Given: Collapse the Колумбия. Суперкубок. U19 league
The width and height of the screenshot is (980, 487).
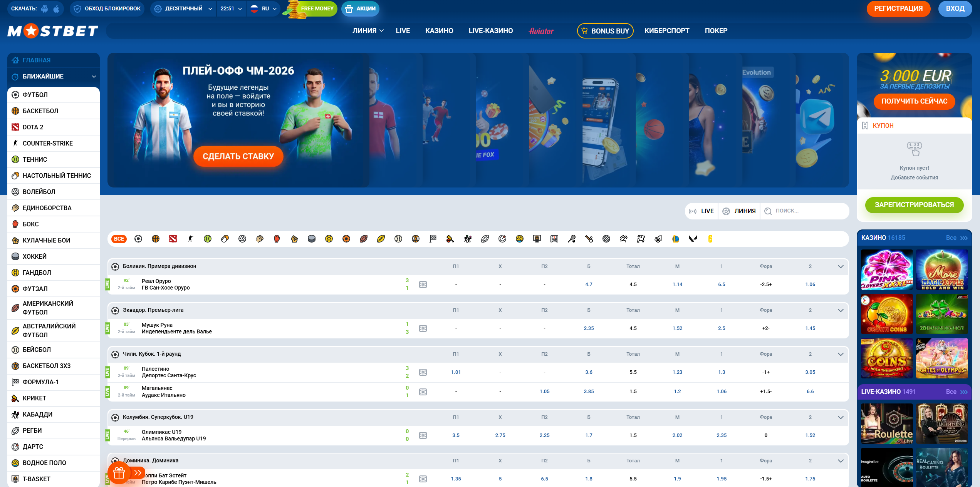Looking at the screenshot, I should [841, 417].
